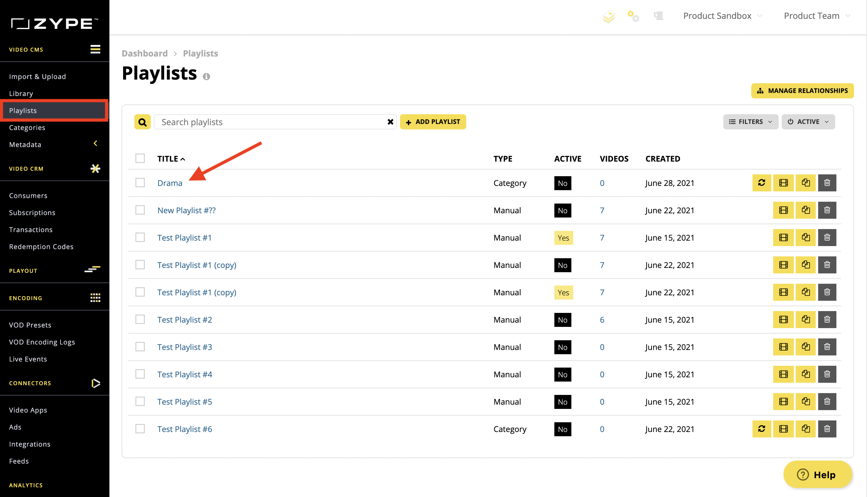Screen dimensions: 868x497
Task: Open the Drama playlist link
Action: pyautogui.click(x=170, y=183)
